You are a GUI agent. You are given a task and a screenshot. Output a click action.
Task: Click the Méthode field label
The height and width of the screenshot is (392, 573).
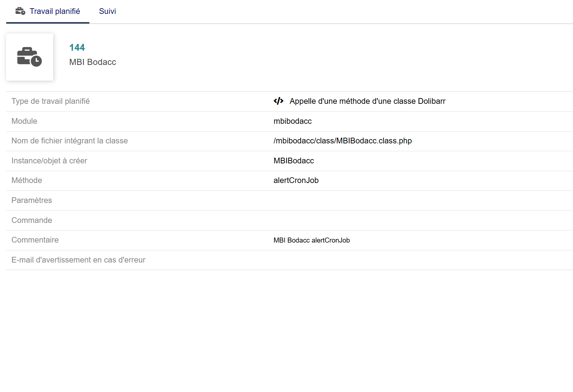coord(27,180)
